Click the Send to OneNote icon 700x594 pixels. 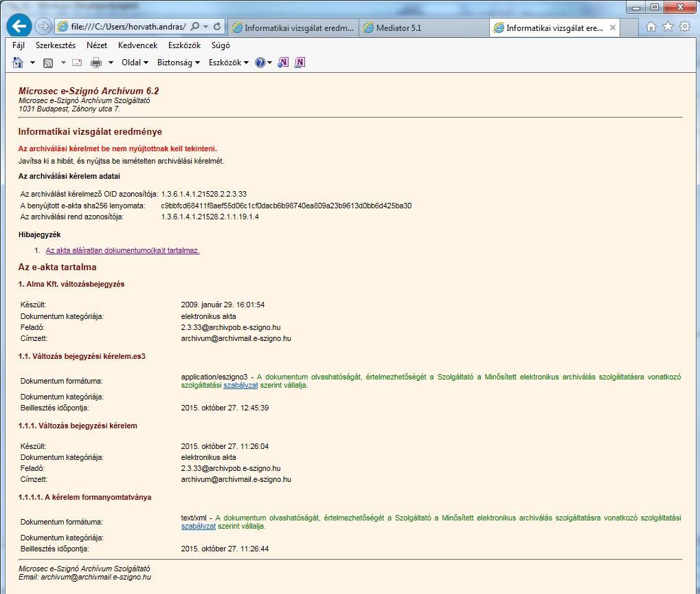point(283,63)
